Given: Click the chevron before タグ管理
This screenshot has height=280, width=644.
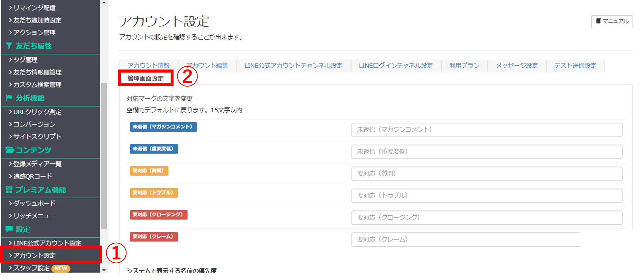Looking at the screenshot, I should click(x=10, y=60).
